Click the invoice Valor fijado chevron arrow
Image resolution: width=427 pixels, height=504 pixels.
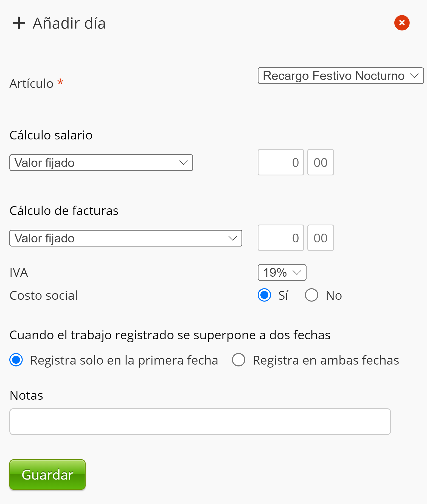232,238
